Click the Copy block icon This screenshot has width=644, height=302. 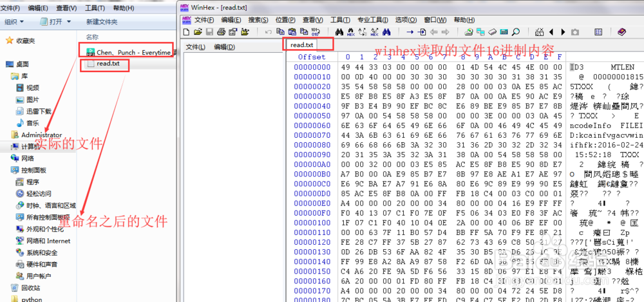(x=281, y=31)
